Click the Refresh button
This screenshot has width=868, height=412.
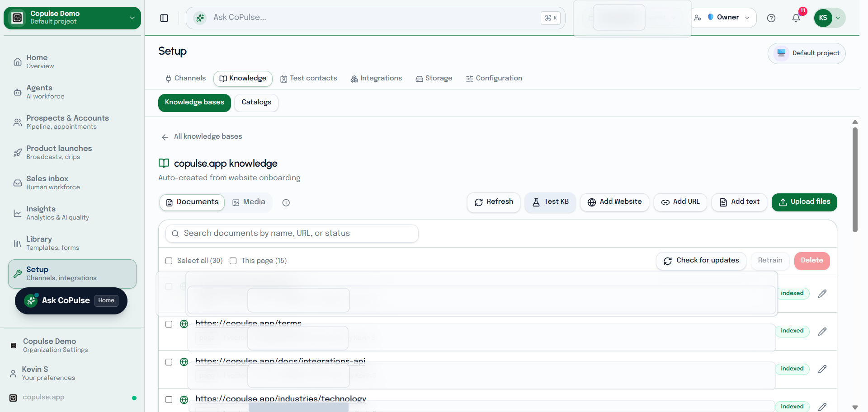click(x=494, y=202)
